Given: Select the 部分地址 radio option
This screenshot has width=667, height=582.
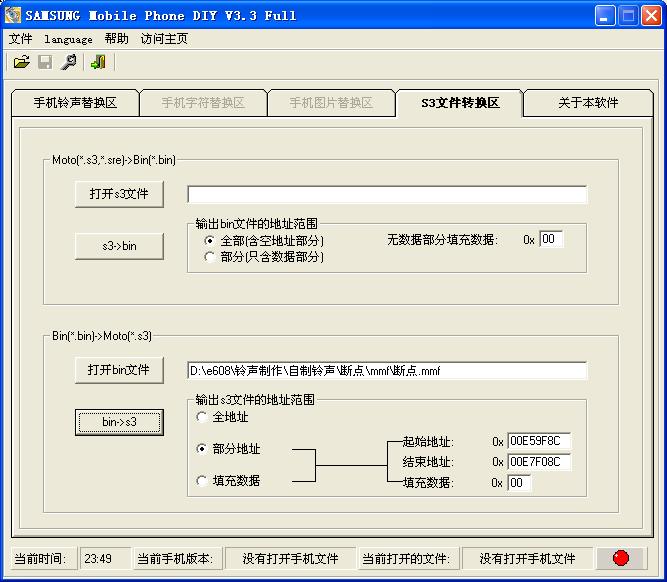Looking at the screenshot, I should tap(228, 449).
